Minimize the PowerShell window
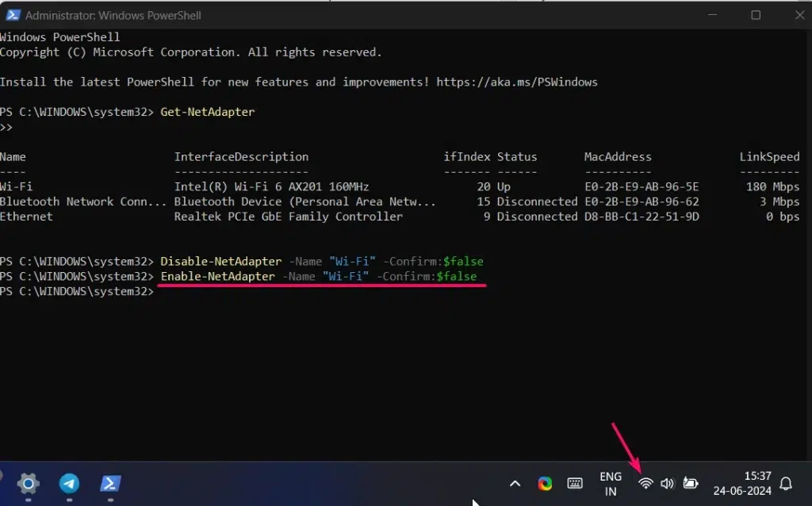 coord(713,15)
